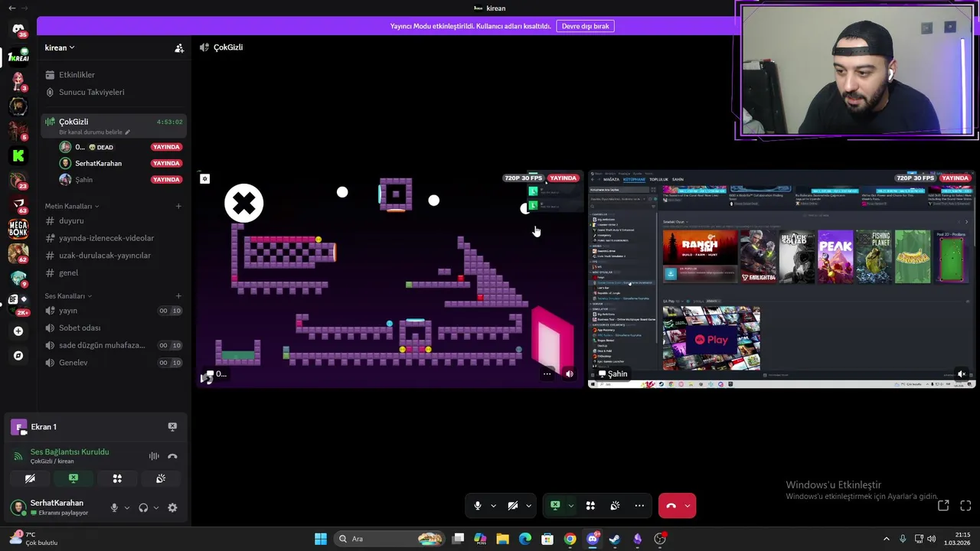
Task: Turn on camera in bottom call bar
Action: (513, 506)
